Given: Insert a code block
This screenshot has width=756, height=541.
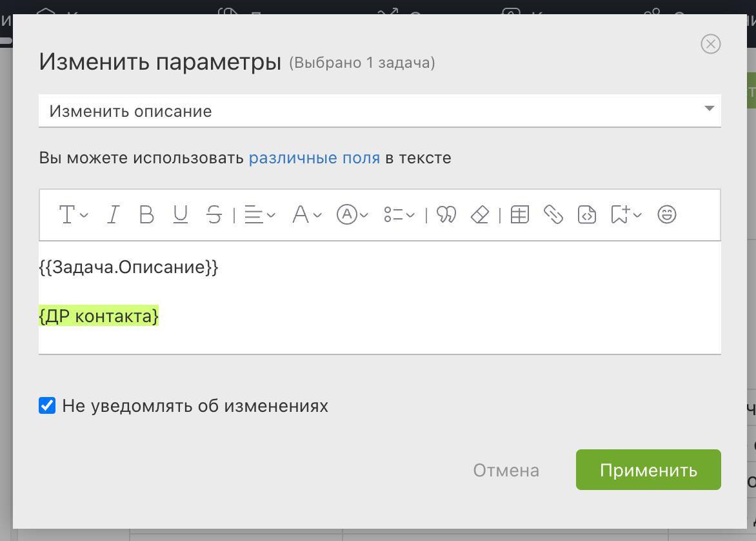Looking at the screenshot, I should point(587,214).
